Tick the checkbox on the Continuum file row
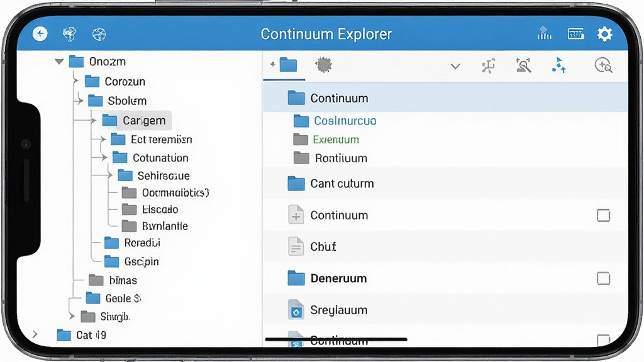The image size is (644, 362). (603, 216)
